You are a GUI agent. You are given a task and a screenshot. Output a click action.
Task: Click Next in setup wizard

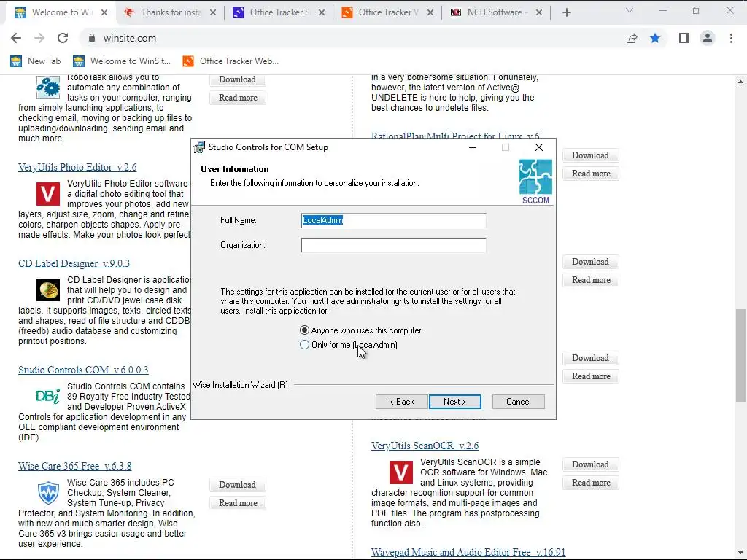coord(455,402)
